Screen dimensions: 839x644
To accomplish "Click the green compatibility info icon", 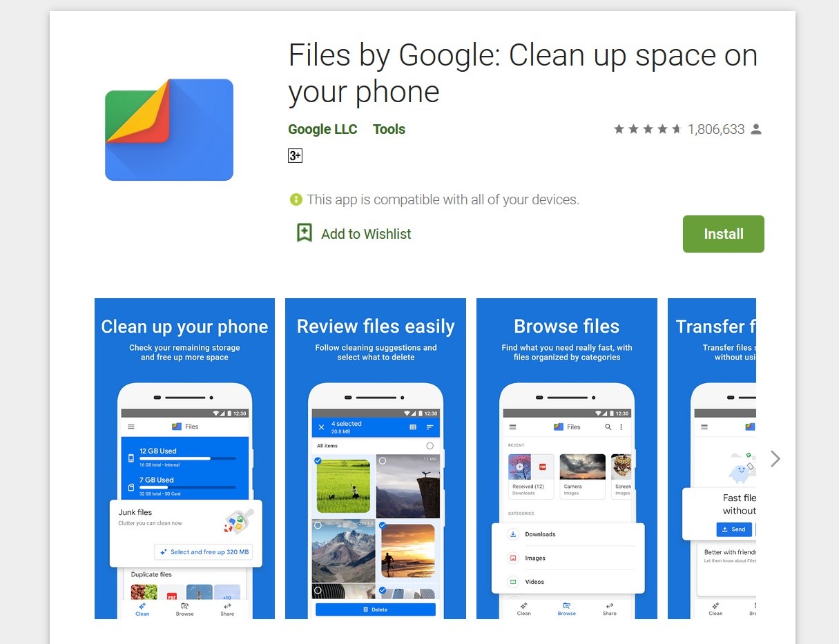I will tap(296, 199).
